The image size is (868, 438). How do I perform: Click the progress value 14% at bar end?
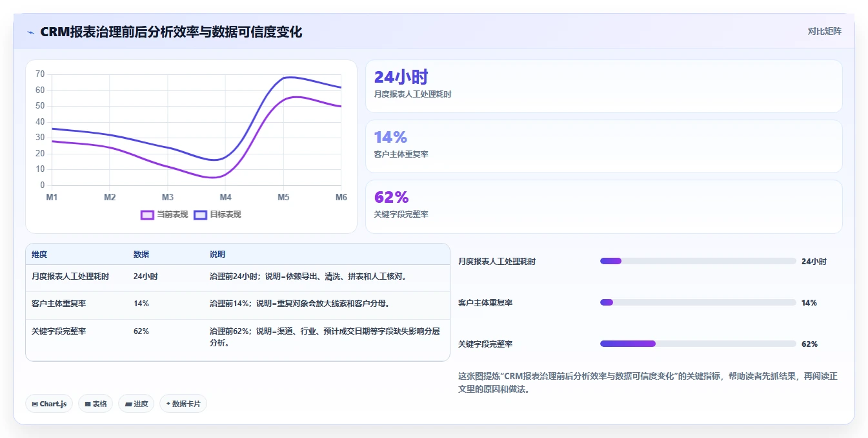[809, 303]
